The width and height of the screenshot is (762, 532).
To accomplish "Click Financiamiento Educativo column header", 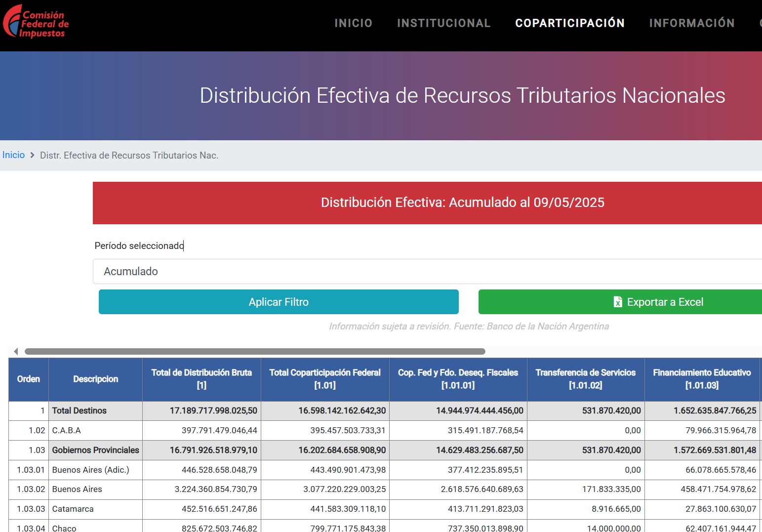I will coord(702,379).
